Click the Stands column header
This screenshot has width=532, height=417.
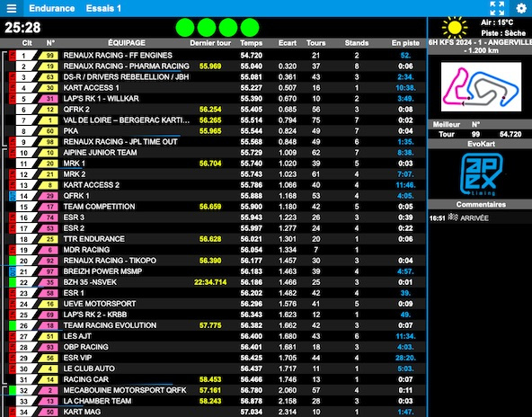[357, 43]
